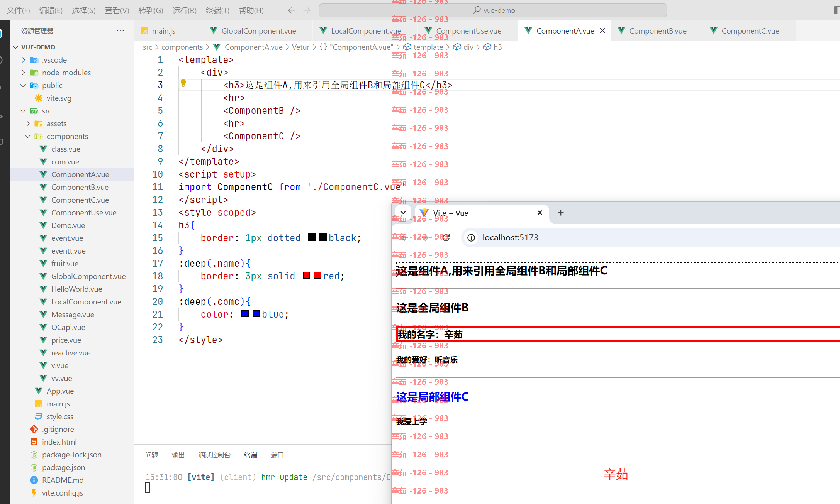Click the style.css file icon
This screenshot has width=840, height=504.
click(x=39, y=416)
